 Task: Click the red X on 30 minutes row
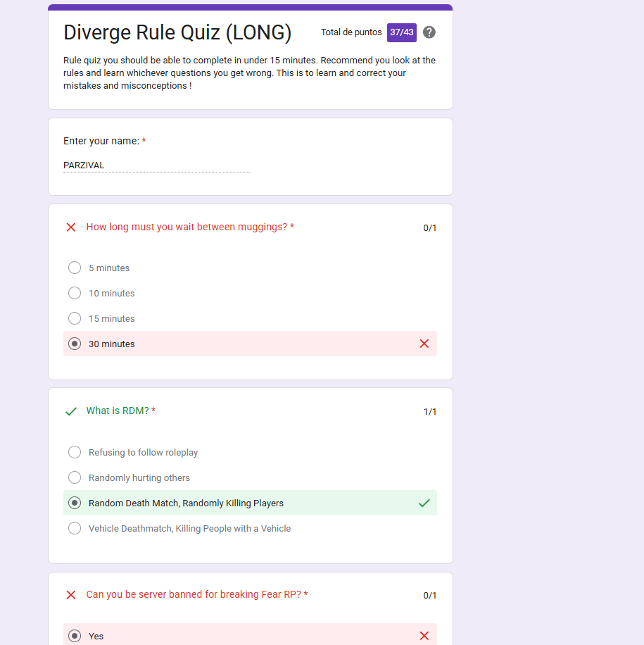(x=424, y=344)
